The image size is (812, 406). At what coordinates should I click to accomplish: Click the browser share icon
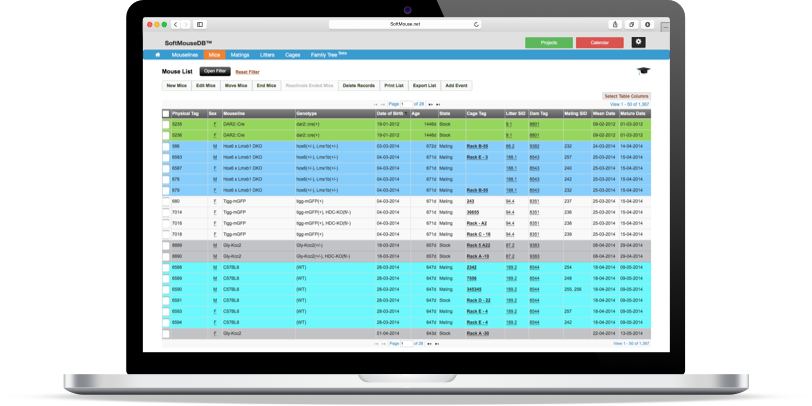614,24
